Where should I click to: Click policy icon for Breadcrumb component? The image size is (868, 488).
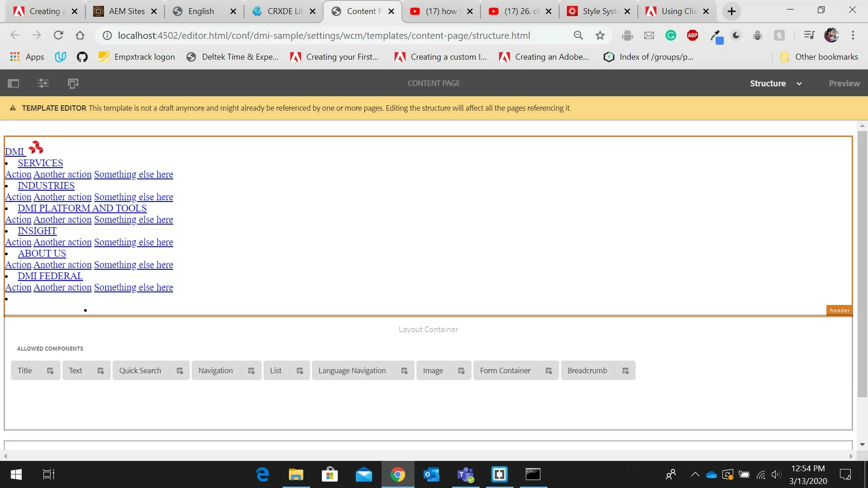click(x=626, y=371)
